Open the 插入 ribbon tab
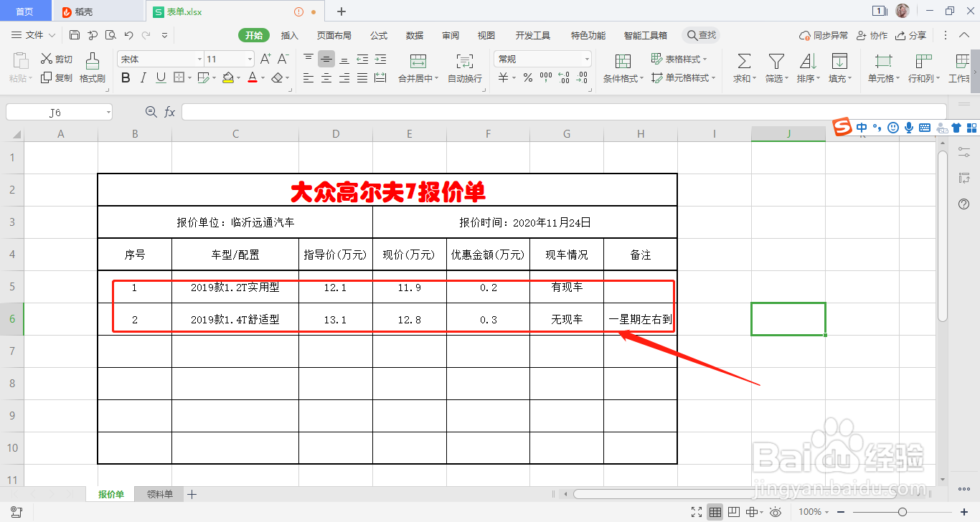 coord(290,35)
